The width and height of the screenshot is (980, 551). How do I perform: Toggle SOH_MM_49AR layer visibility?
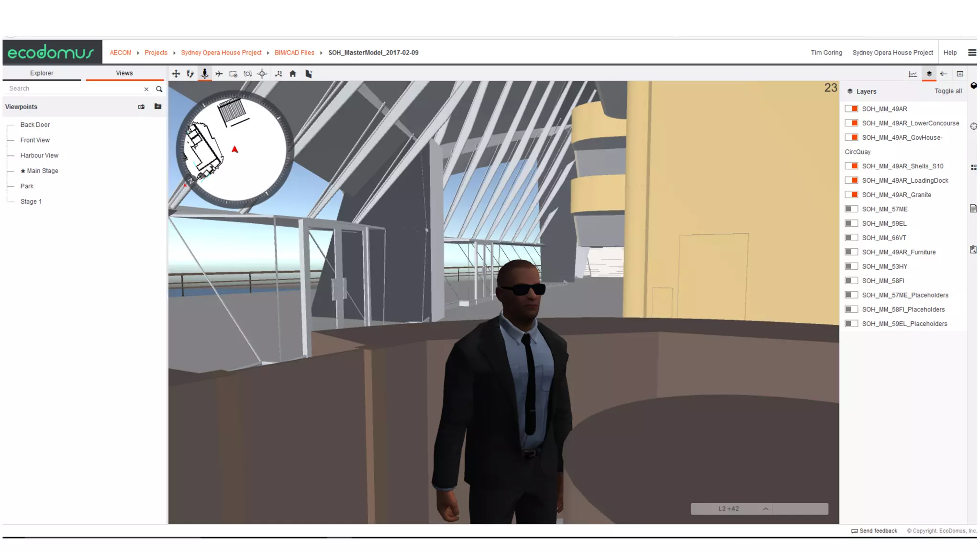pyautogui.click(x=851, y=109)
